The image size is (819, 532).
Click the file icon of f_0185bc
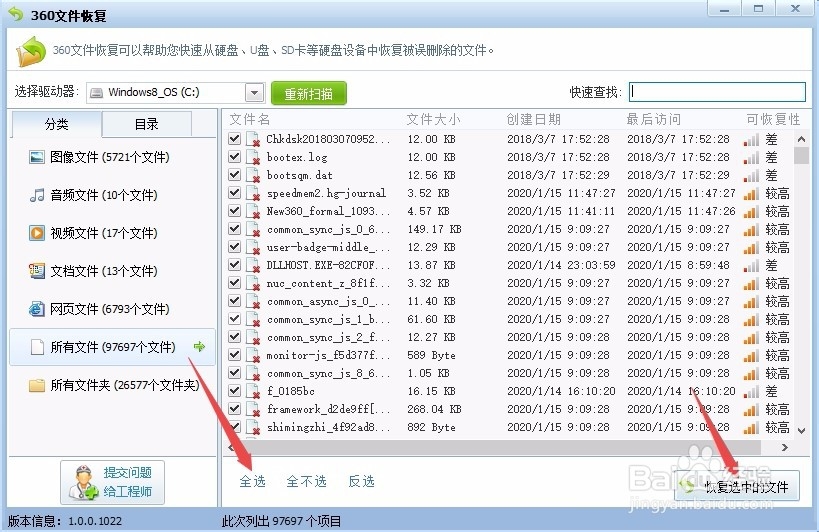tap(253, 391)
